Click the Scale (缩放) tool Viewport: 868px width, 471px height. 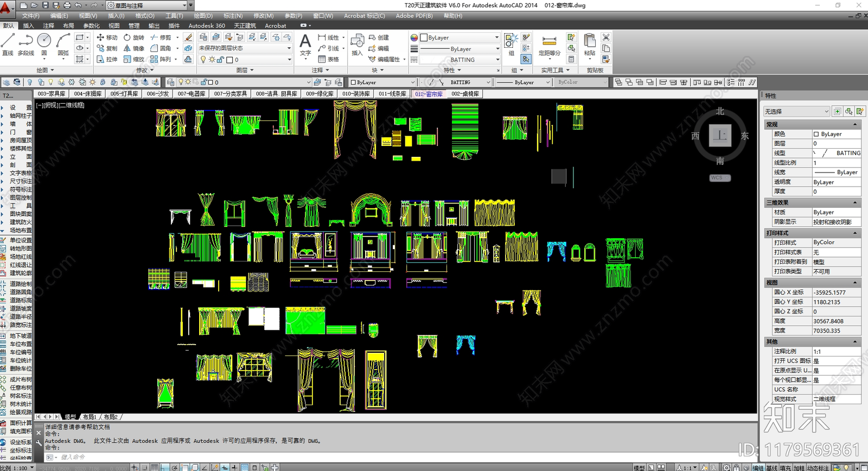coord(133,59)
